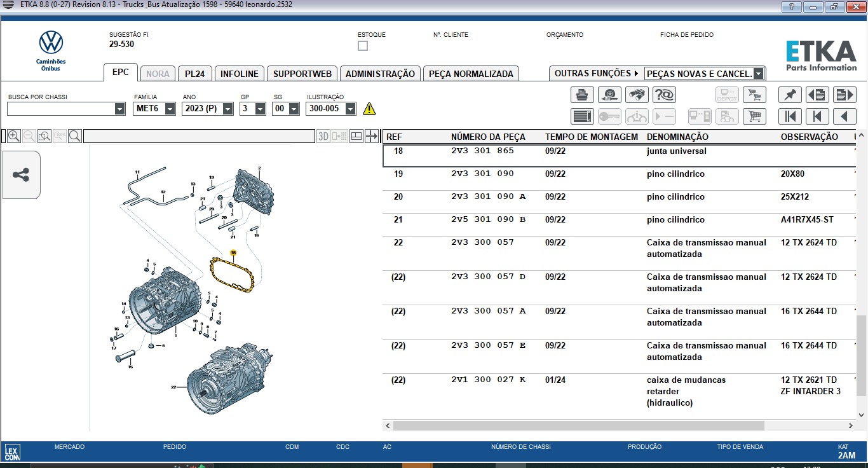868x468 pixels.
Task: Click the 3D view icon
Action: coord(323,136)
